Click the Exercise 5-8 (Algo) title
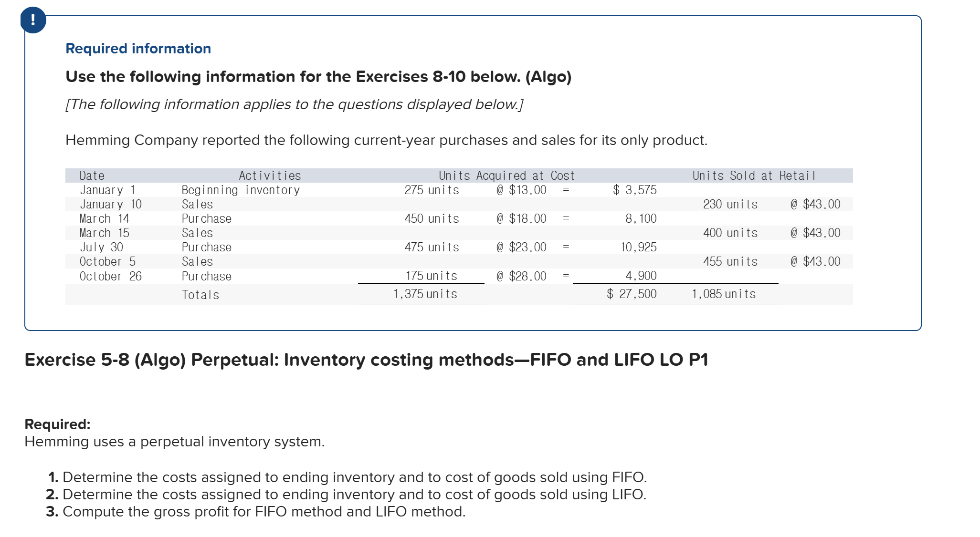Screen dimensions: 980x537 (x=366, y=360)
